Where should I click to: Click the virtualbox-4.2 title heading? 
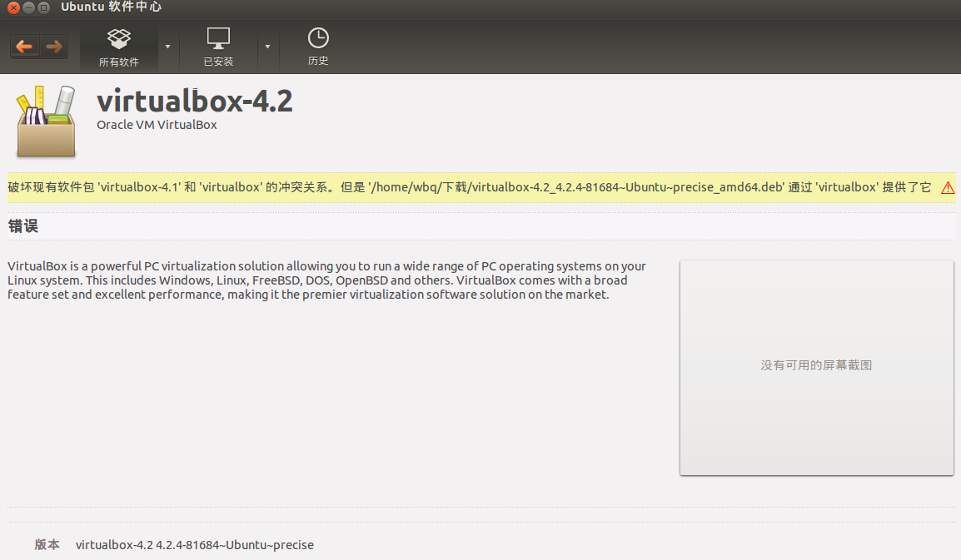(x=195, y=101)
